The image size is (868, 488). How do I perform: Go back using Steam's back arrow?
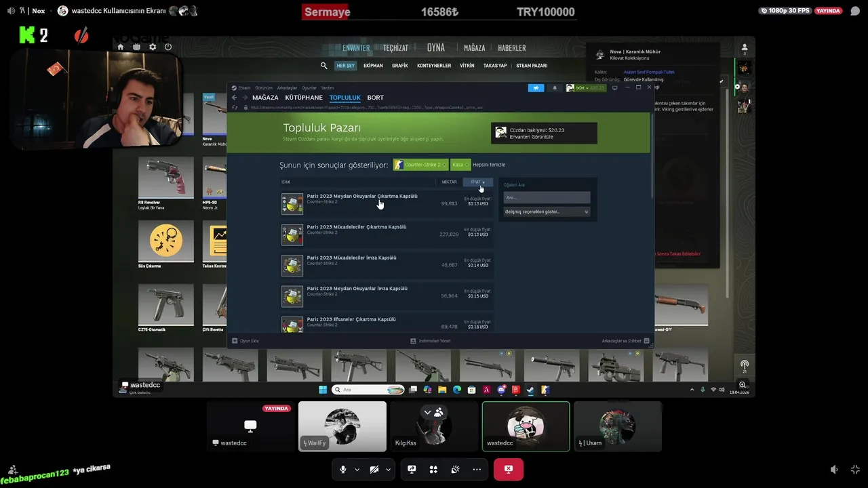235,98
